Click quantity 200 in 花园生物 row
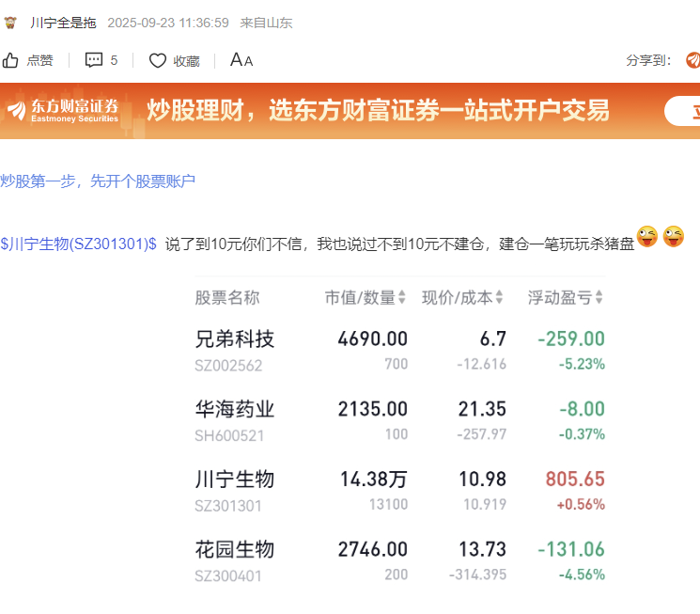Image resolution: width=700 pixels, height=614 pixels. point(397,575)
